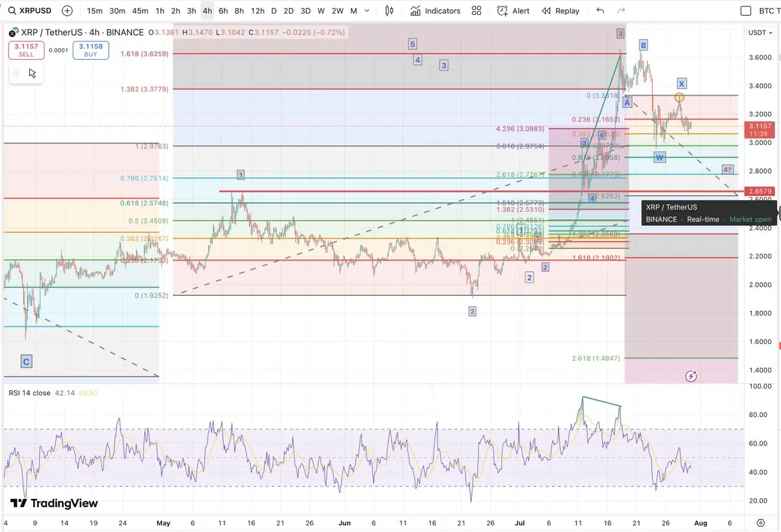781x532 pixels.
Task: Click the wave label A
Action: point(627,103)
